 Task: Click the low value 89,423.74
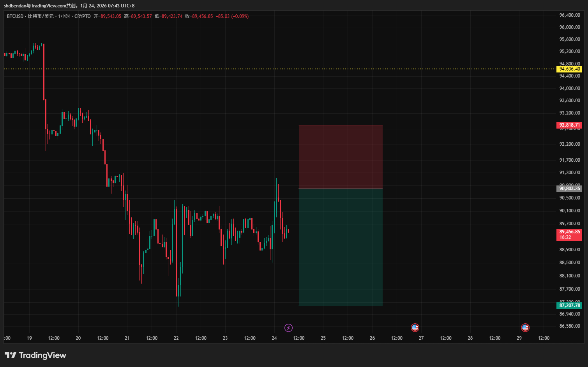click(172, 16)
